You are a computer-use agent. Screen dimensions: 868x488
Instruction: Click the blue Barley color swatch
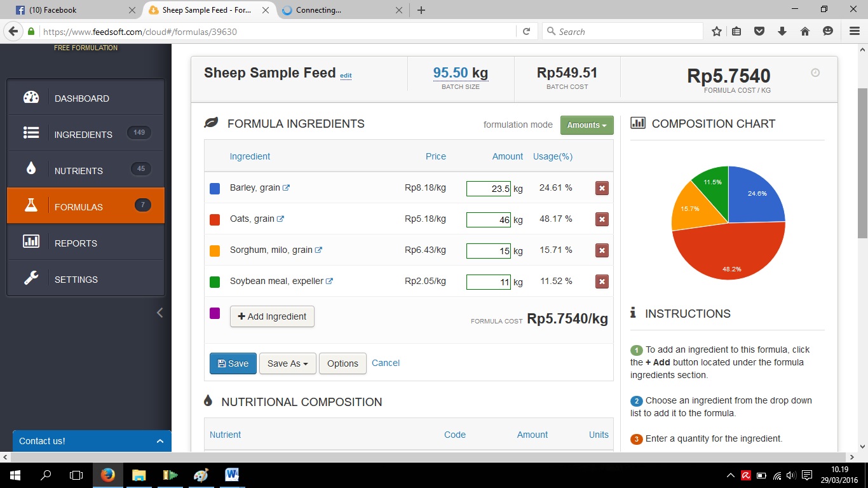[215, 188]
